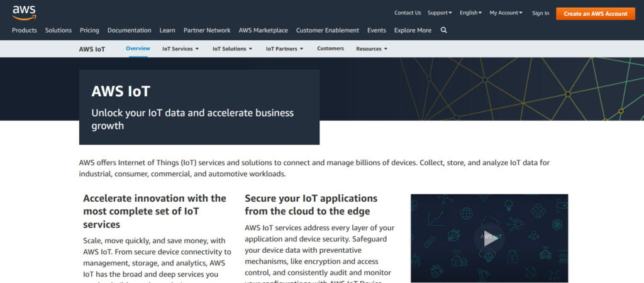Click the AWS logo
Image resolution: width=644 pixels, height=283 pixels.
(x=25, y=13)
